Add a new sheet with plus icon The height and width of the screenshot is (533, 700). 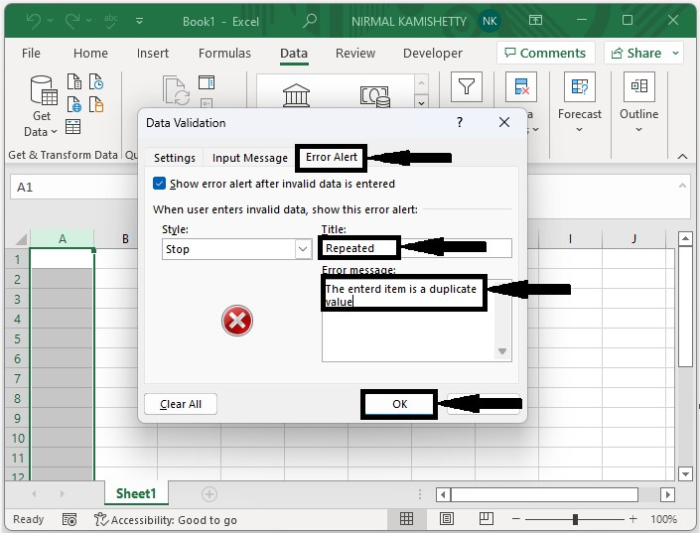(x=209, y=494)
